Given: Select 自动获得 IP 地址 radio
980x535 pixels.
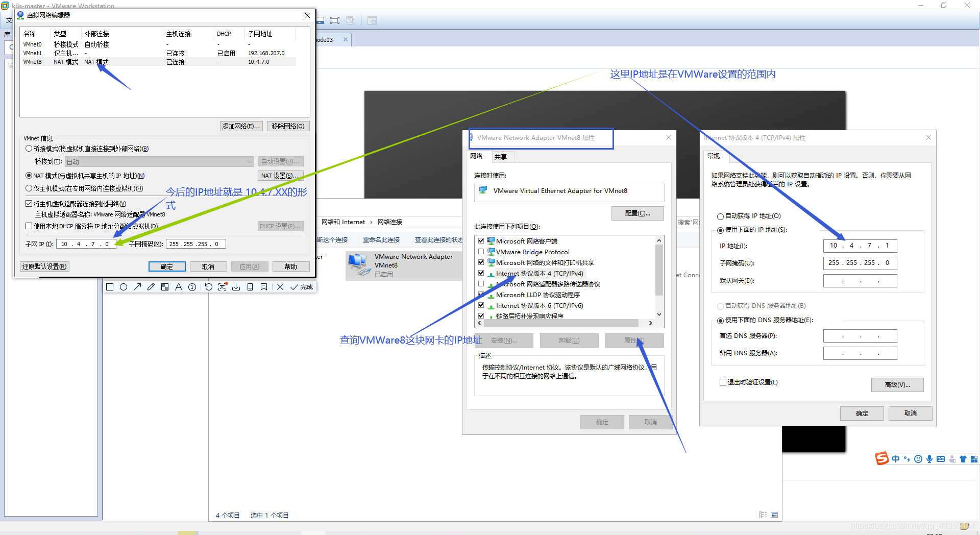Looking at the screenshot, I should coord(720,216).
